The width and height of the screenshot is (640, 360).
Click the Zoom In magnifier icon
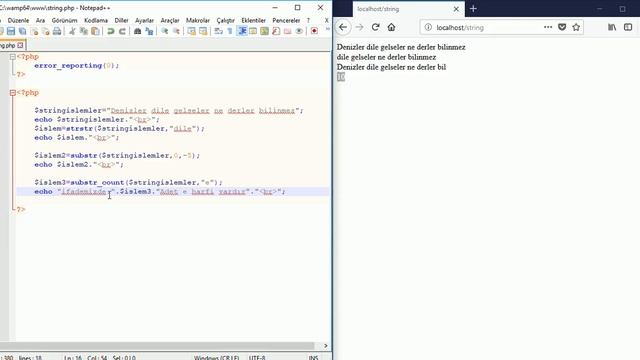click(x=164, y=31)
